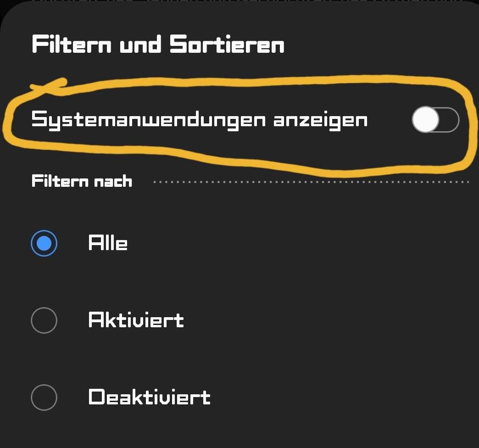Tap the "Deaktiviert" option label
The width and height of the screenshot is (479, 448).
[149, 397]
